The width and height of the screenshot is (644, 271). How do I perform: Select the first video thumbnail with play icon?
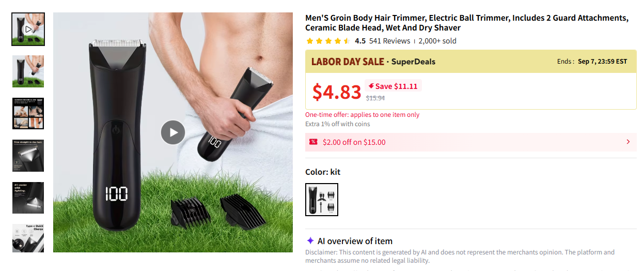28,29
